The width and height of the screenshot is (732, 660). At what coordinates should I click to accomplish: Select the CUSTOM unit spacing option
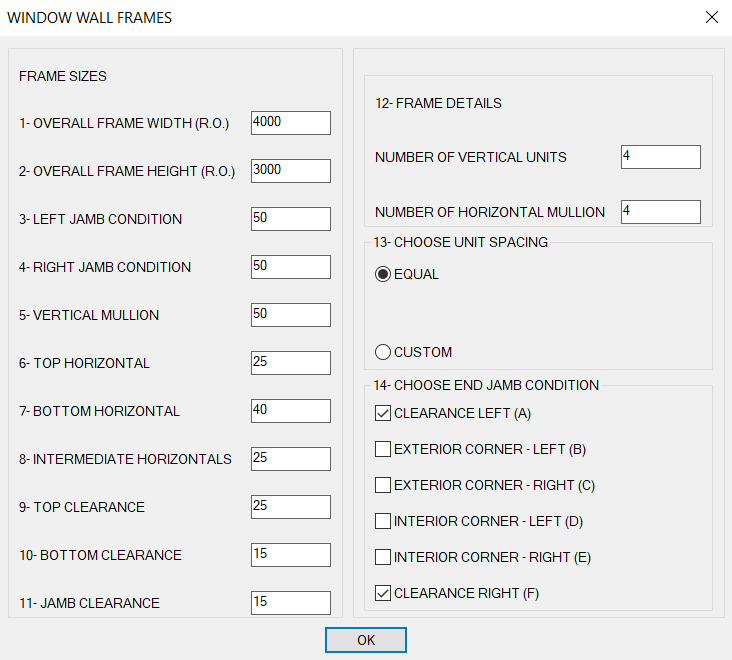[383, 352]
